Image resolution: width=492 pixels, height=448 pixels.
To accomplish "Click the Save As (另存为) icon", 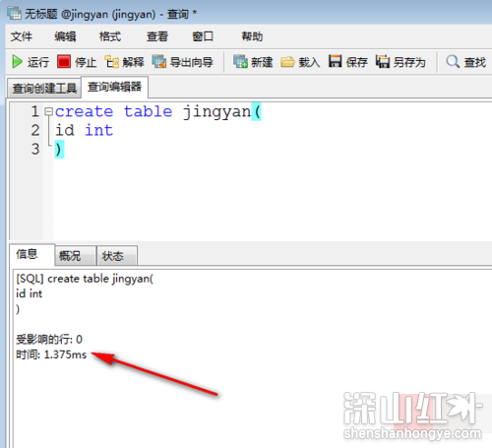I will (383, 61).
